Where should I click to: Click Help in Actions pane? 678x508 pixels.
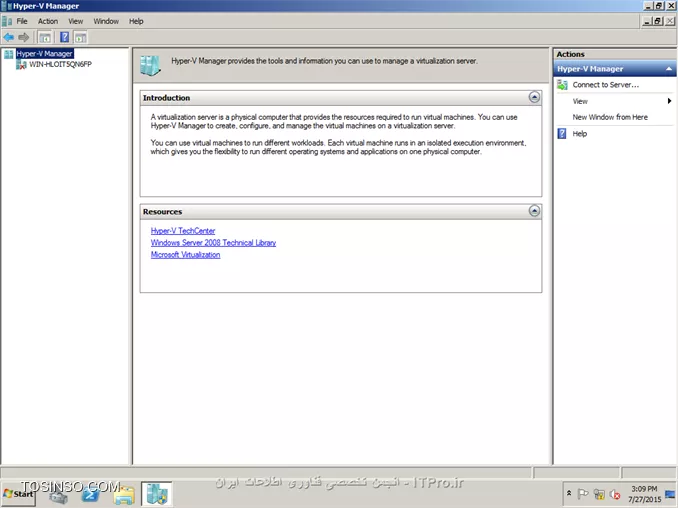pos(579,134)
